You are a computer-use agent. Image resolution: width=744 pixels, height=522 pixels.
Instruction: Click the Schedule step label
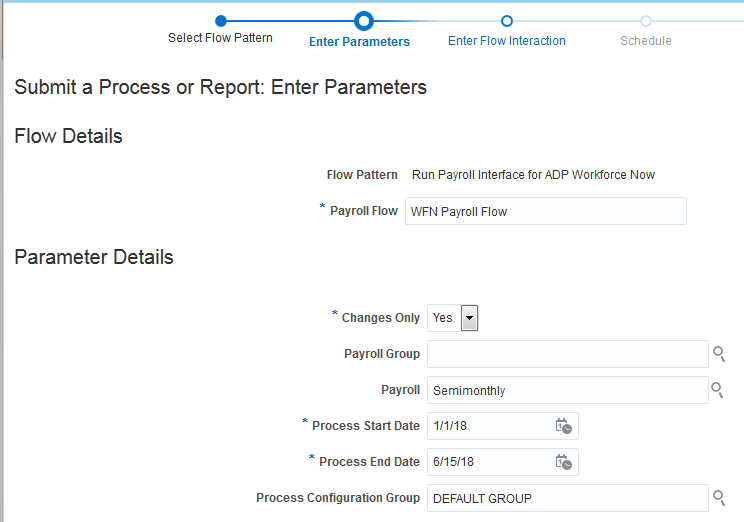[x=646, y=41]
